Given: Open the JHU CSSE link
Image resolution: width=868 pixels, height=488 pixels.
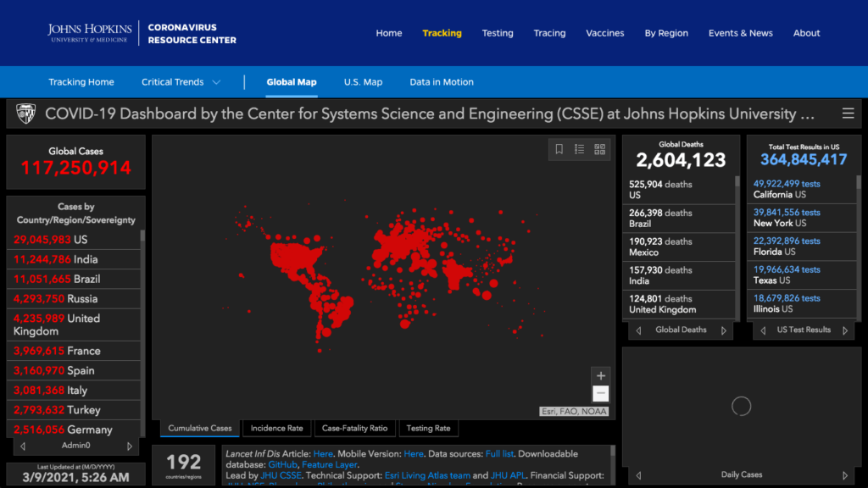Looking at the screenshot, I should pyautogui.click(x=281, y=475).
